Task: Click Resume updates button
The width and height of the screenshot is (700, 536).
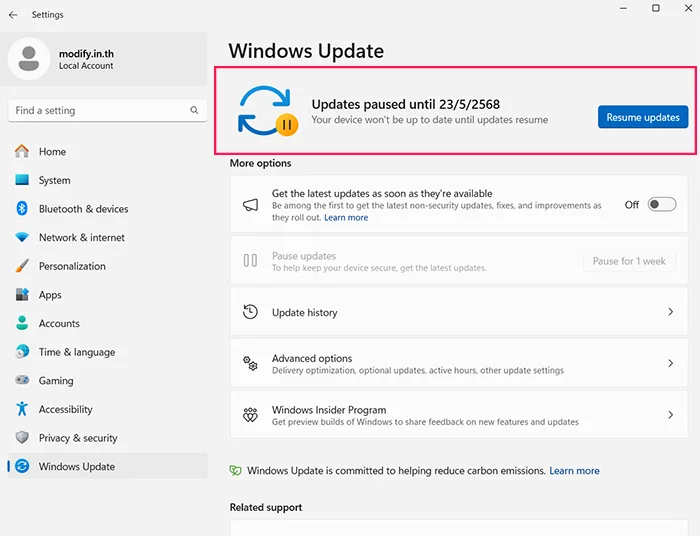Action: coord(643,117)
